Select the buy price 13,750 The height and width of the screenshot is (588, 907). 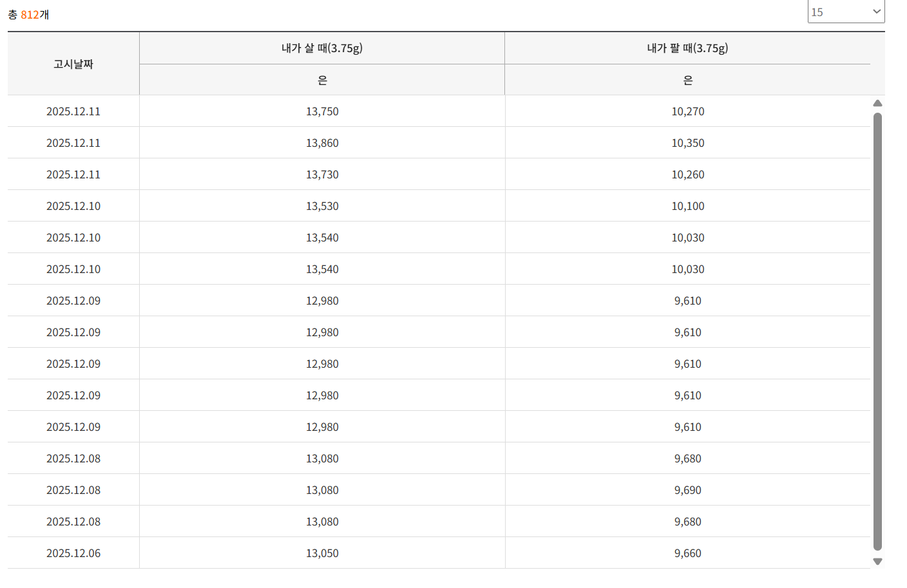pyautogui.click(x=322, y=111)
